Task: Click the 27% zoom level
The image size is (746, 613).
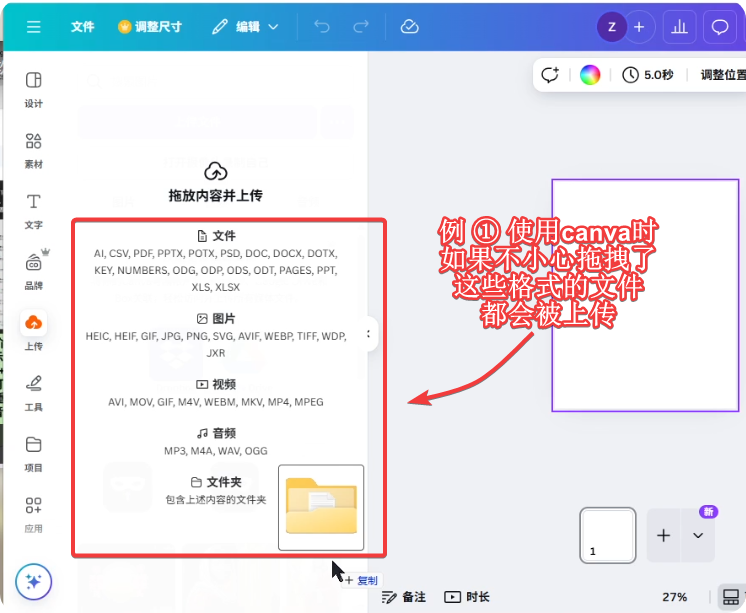Action: click(675, 597)
